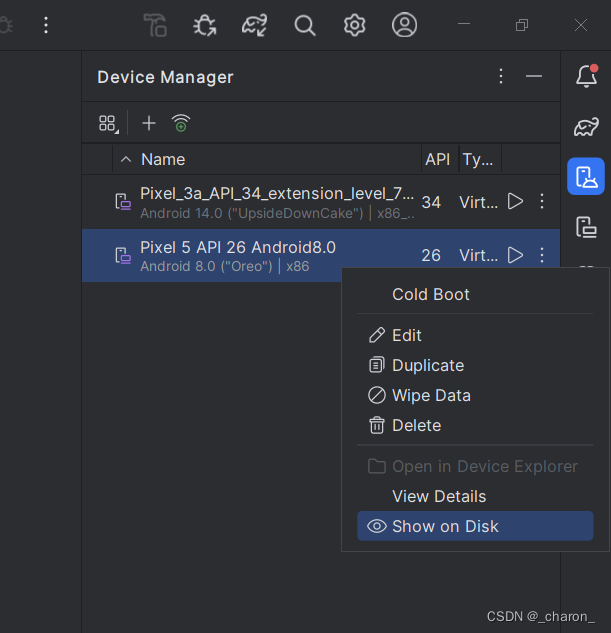Sync project with Gradle files icon
The height and width of the screenshot is (633, 611).
coord(254,25)
